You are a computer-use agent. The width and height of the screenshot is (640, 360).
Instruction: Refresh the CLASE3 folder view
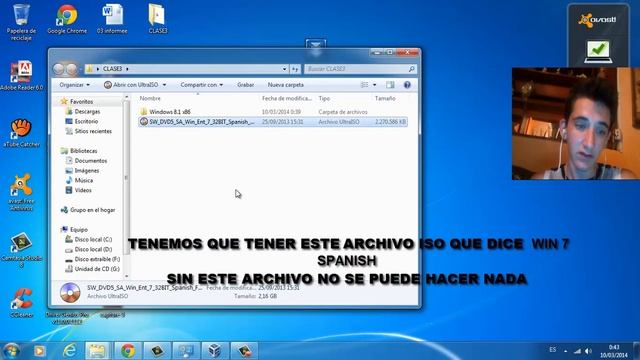pyautogui.click(x=295, y=69)
